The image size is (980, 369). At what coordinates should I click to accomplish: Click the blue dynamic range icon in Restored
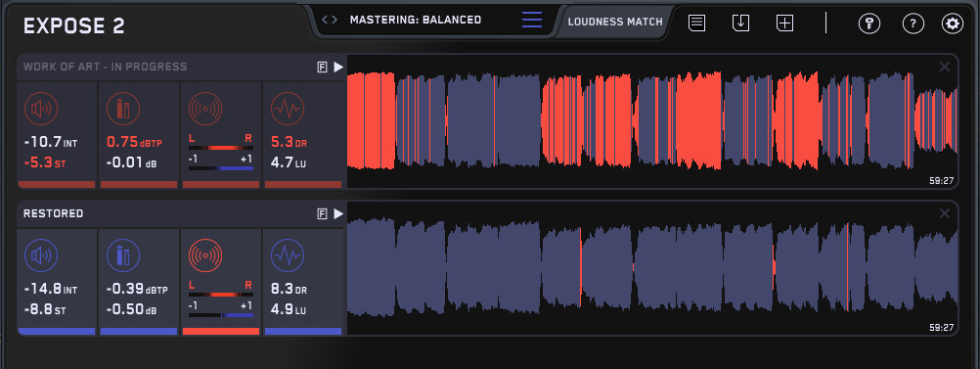click(x=288, y=255)
